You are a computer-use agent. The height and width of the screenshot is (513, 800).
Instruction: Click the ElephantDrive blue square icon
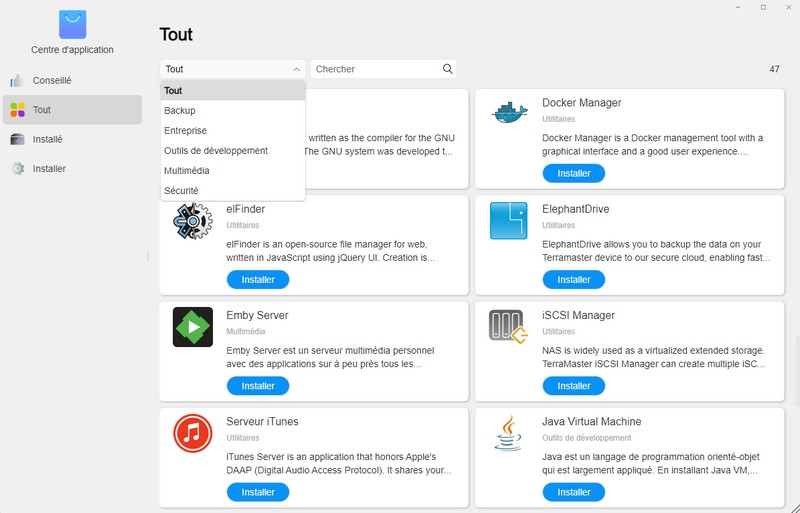tap(509, 221)
